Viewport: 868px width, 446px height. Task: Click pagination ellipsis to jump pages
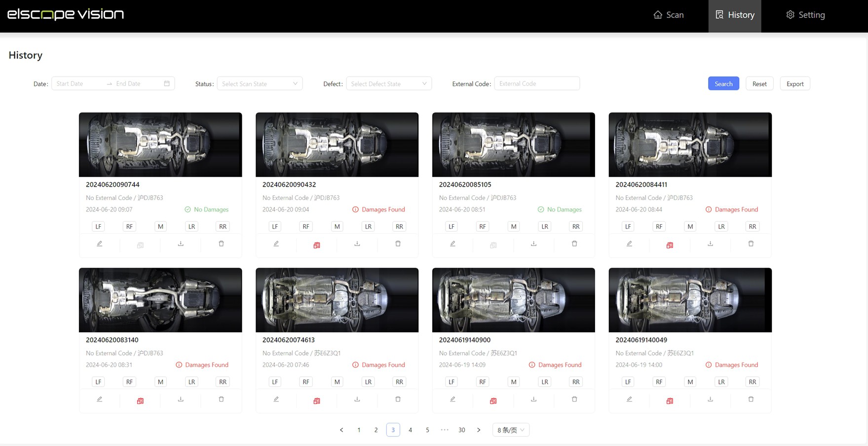point(445,430)
